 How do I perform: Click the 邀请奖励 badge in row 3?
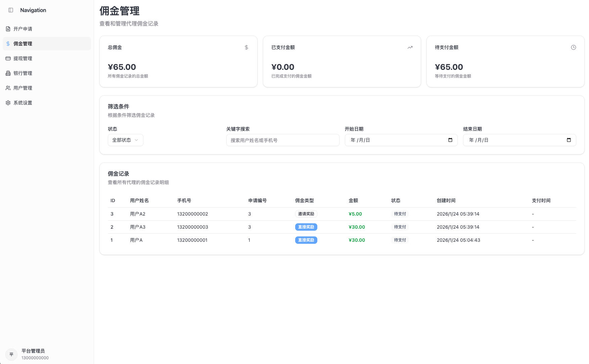click(x=306, y=214)
